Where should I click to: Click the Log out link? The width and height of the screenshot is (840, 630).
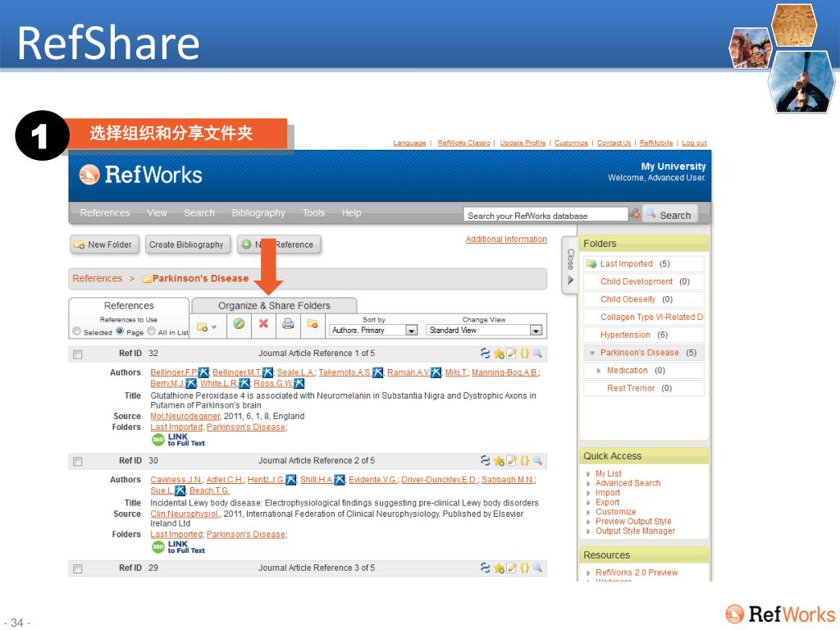point(694,143)
